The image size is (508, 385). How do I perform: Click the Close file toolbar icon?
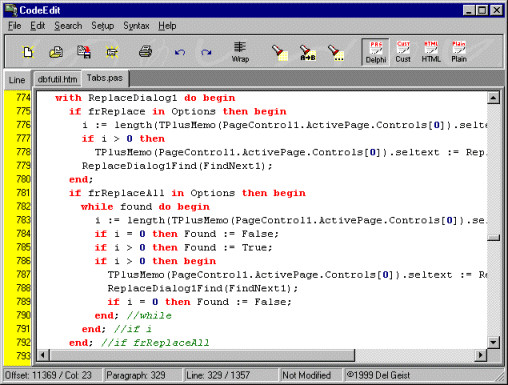[x=112, y=52]
